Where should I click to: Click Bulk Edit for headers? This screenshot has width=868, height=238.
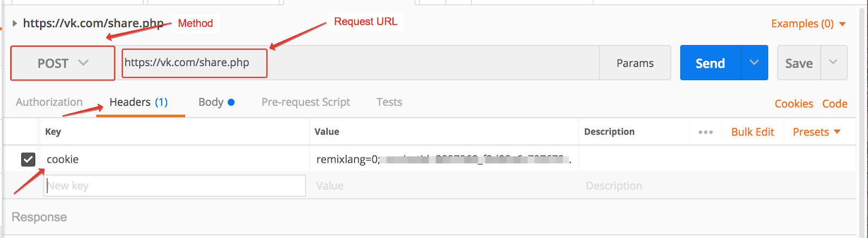point(752,132)
